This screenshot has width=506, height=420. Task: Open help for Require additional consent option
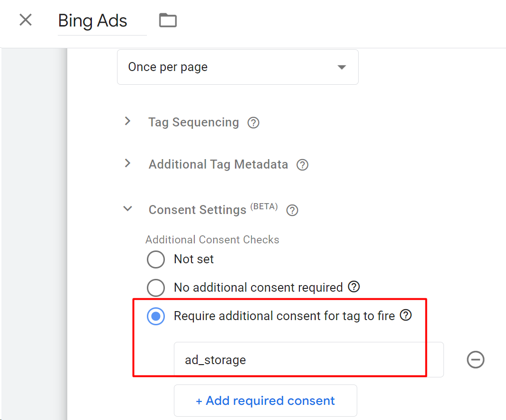pos(406,315)
